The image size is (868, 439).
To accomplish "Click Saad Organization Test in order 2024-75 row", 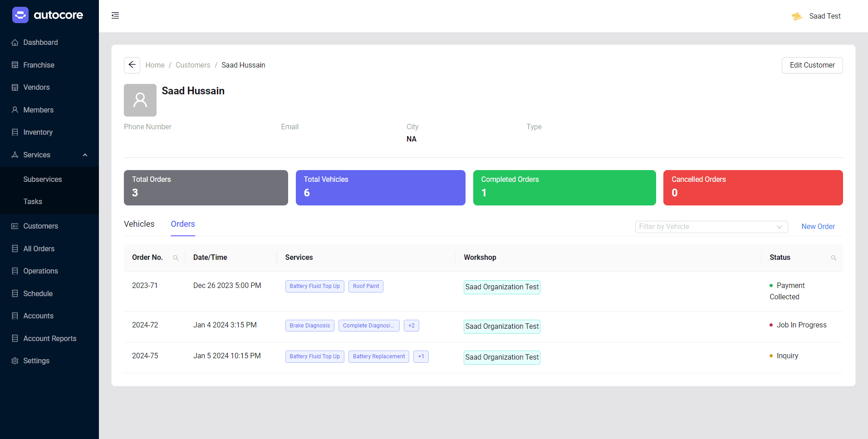I will point(502,357).
